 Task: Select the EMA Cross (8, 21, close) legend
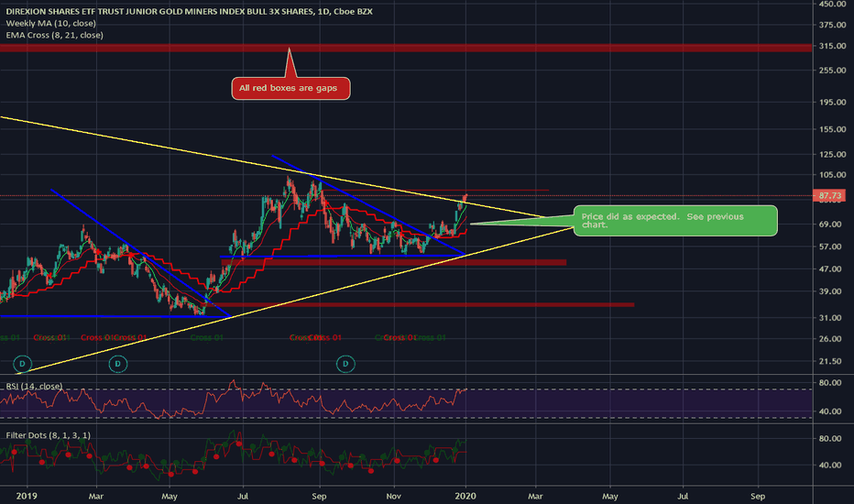54,35
